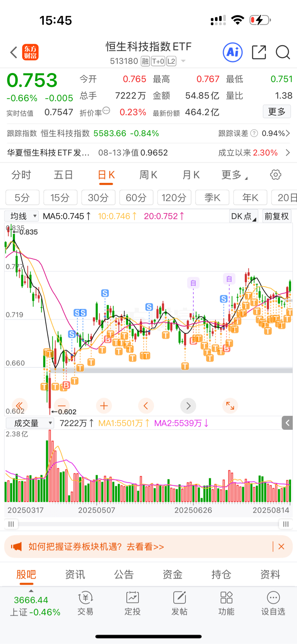
Task: Switch to 日K chart tab
Action: pos(106,175)
